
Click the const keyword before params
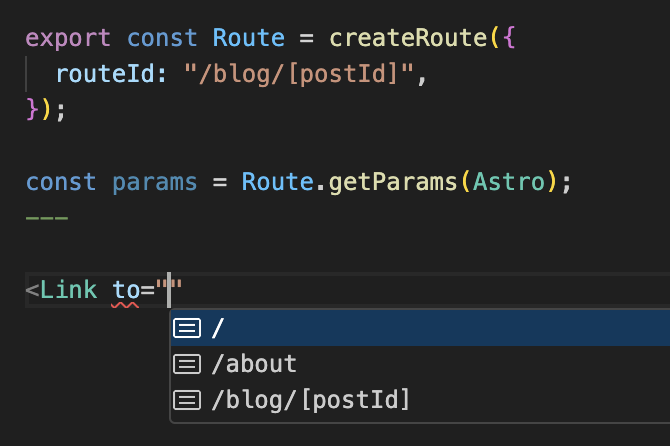(x=61, y=183)
